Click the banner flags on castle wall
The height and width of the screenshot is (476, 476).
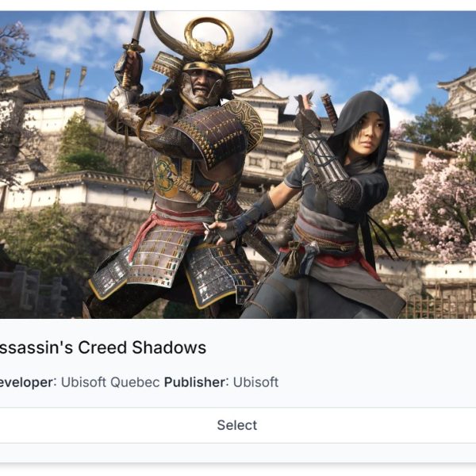[67, 79]
